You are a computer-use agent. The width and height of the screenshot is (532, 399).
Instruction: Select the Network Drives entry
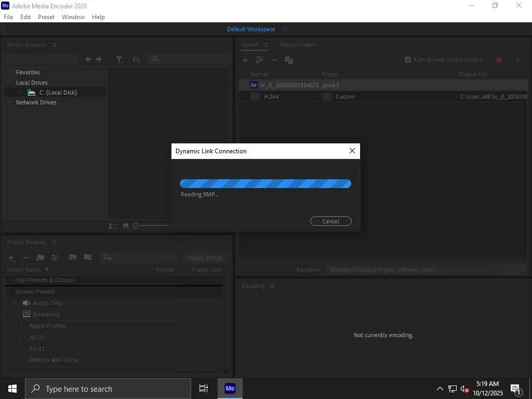click(36, 102)
